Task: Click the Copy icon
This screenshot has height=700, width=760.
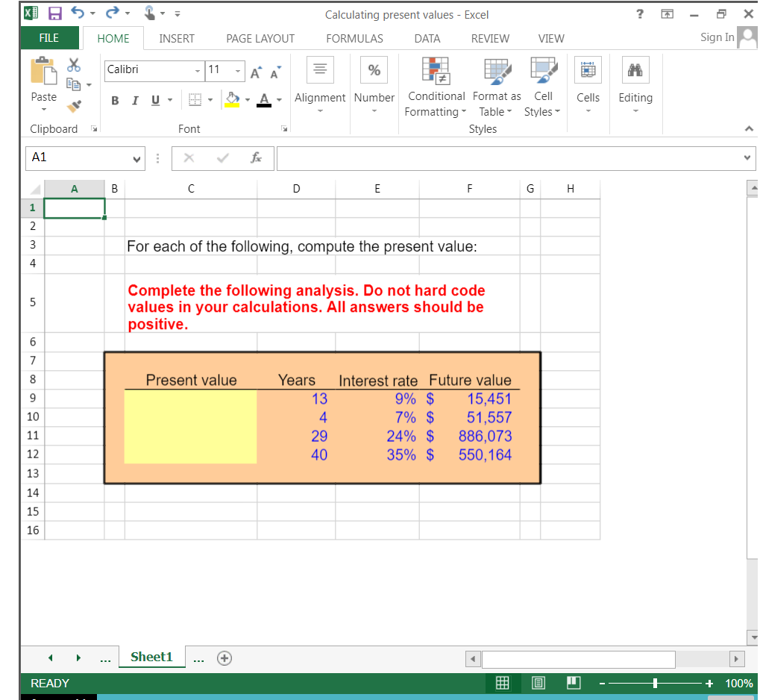Action: click(72, 84)
